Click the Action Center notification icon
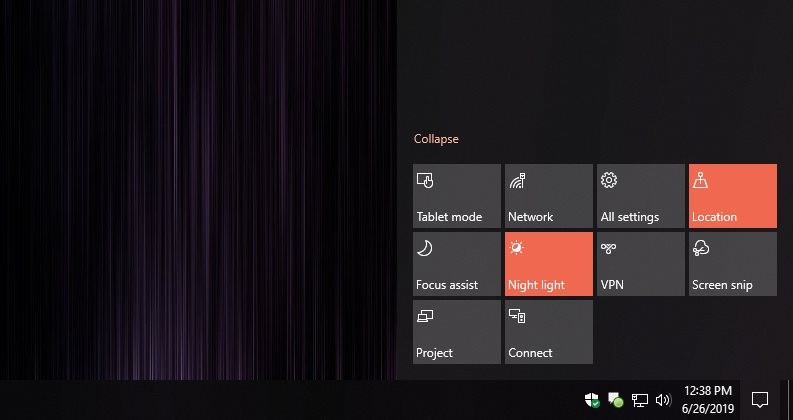Screen dimensions: 793x420 [760, 400]
